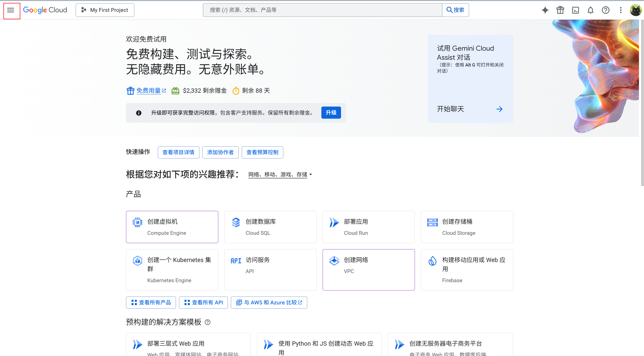644x356 pixels.
Task: Click the user account avatar
Action: pos(635,10)
